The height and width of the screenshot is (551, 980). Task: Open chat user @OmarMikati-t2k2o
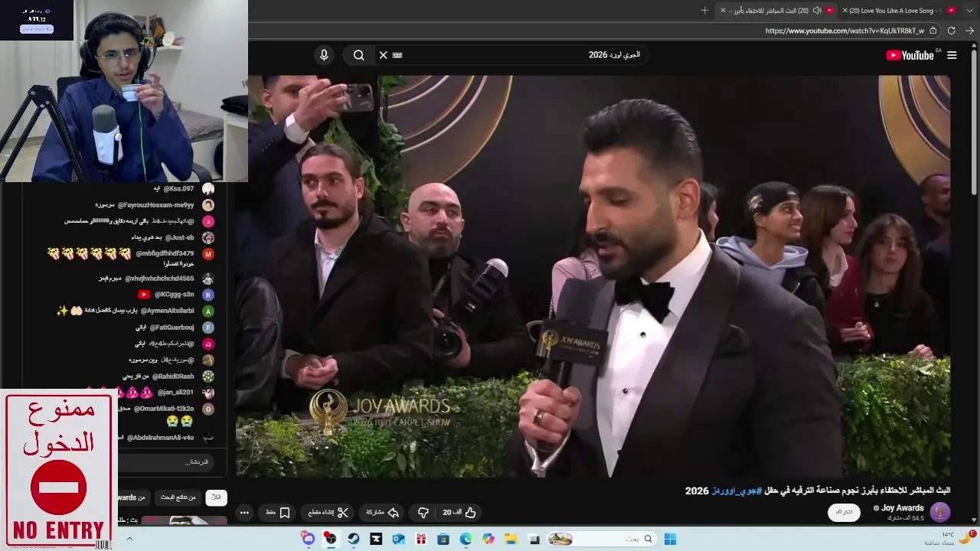pos(164,409)
